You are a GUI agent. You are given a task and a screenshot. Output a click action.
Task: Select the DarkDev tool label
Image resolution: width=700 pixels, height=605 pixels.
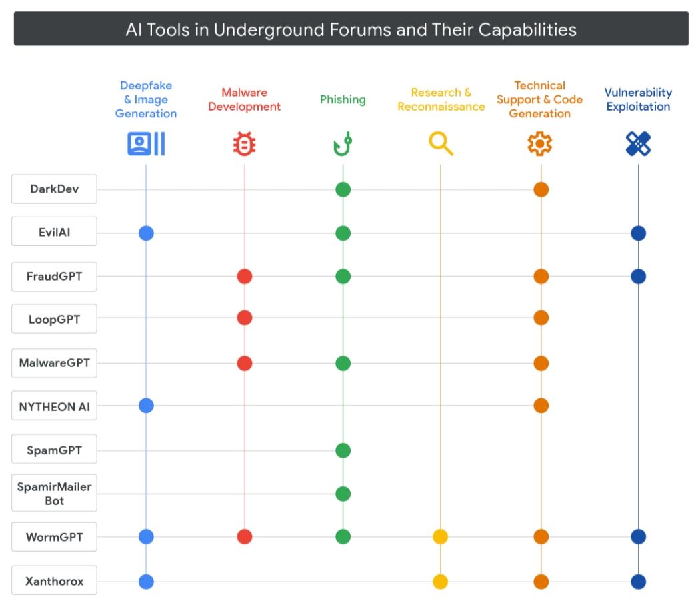55,189
